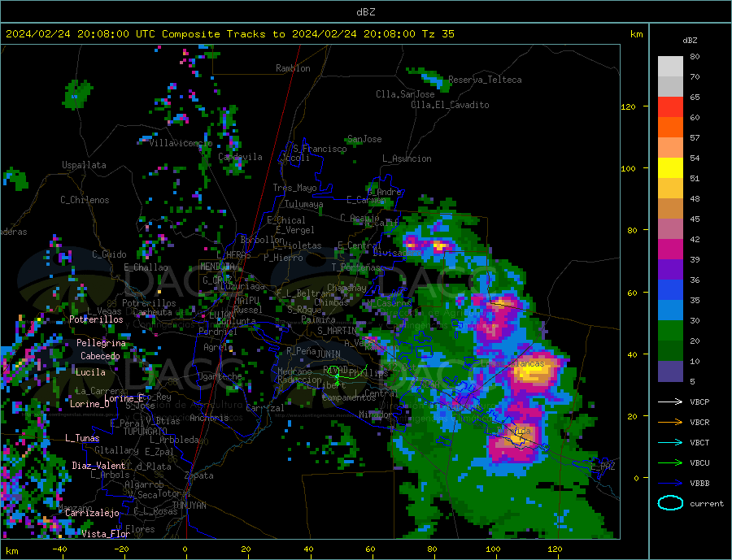The width and height of the screenshot is (732, 560).
Task: Click the S_Francisco label
Action: pos(320,149)
